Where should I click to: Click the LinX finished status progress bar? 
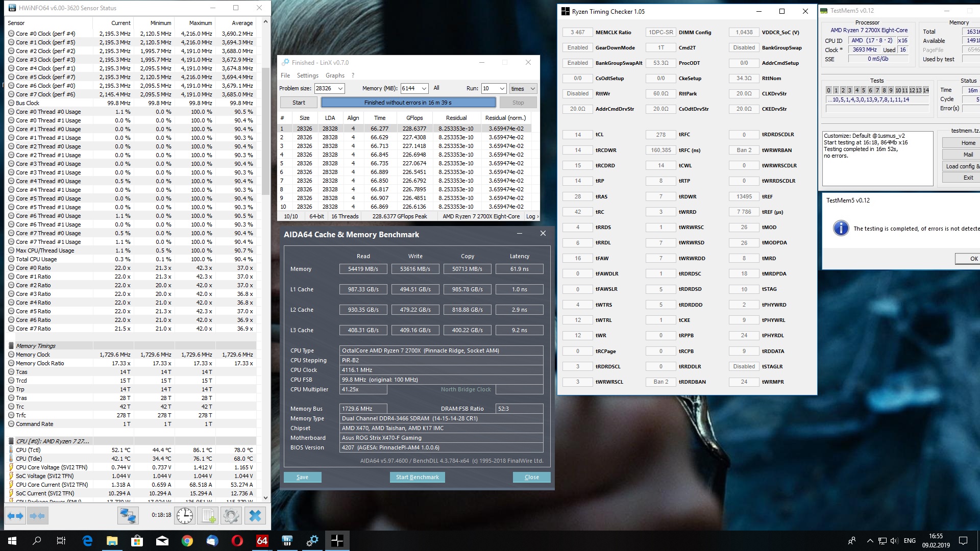pos(408,103)
